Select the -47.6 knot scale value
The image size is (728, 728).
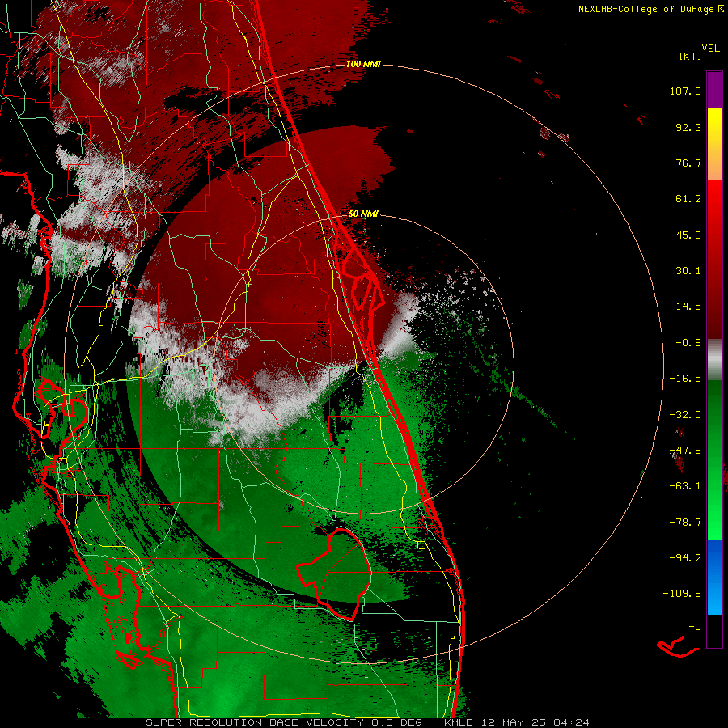685,451
